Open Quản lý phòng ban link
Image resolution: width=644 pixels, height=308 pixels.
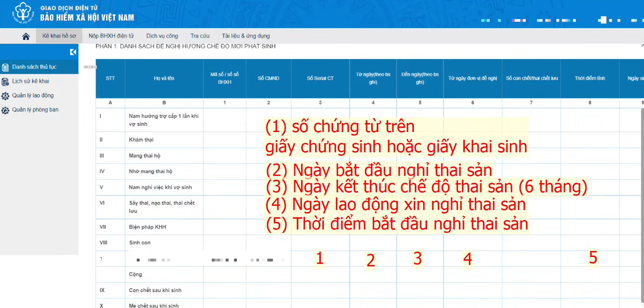coord(35,110)
